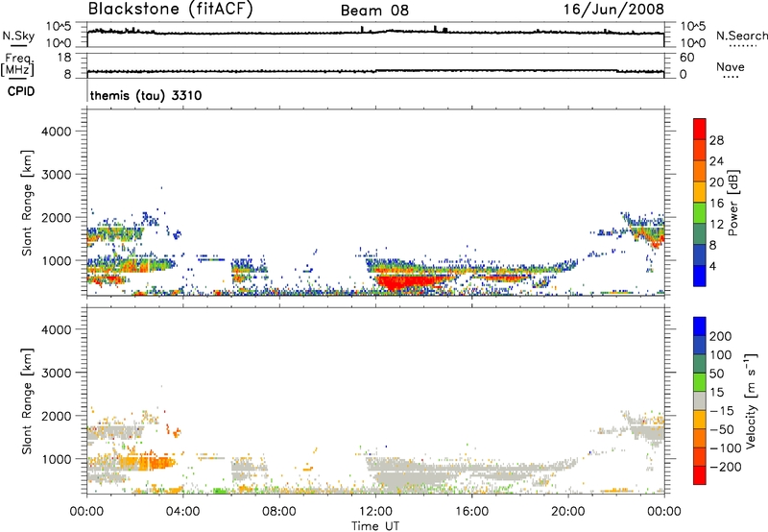Screen dimensions: 768x532
Task: Select the CPID label
Action: click(21, 91)
